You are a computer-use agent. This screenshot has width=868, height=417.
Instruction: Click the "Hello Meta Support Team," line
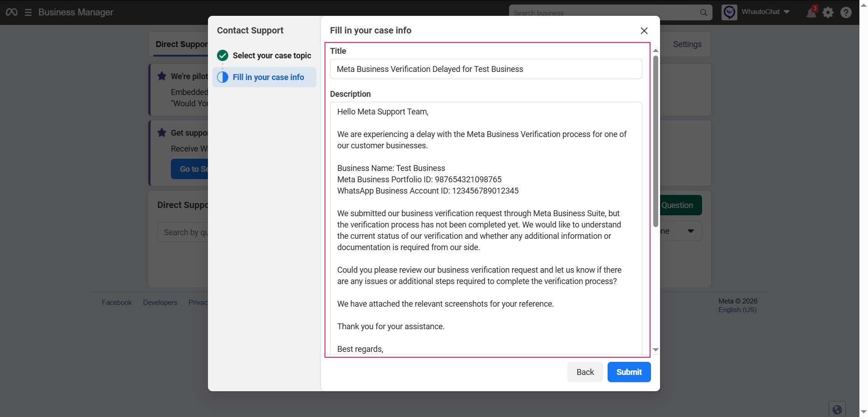pyautogui.click(x=383, y=112)
